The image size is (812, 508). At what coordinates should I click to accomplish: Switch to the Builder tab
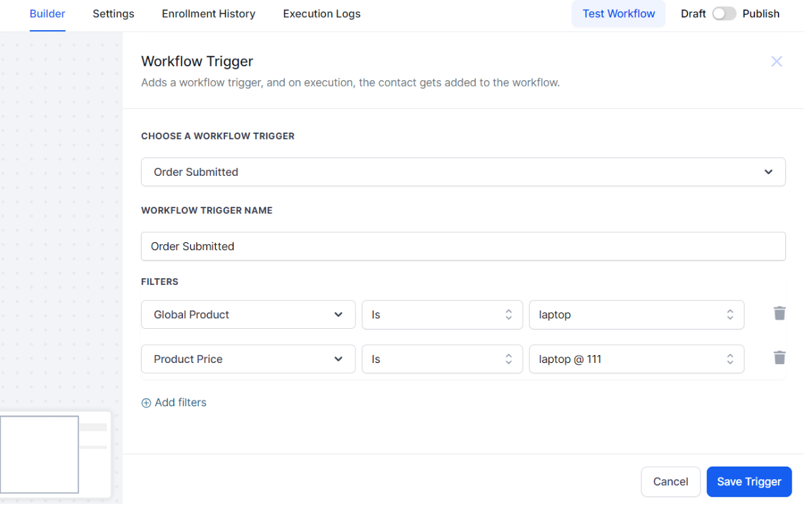tap(47, 14)
